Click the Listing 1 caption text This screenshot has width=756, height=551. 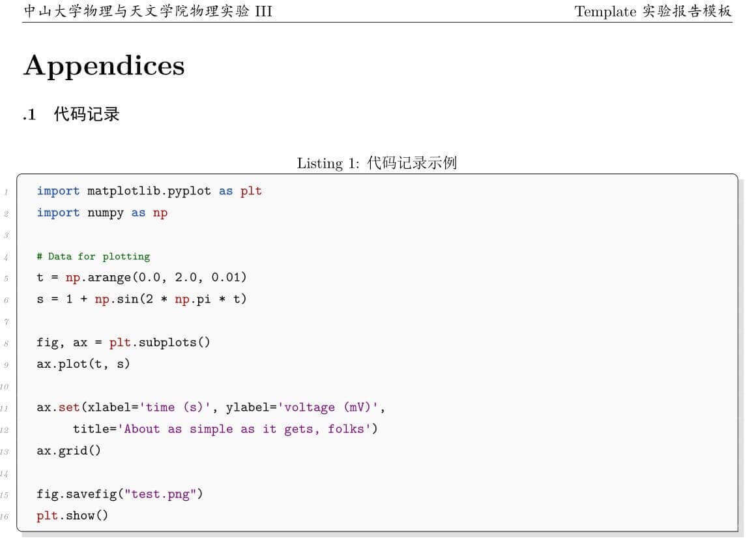click(377, 163)
